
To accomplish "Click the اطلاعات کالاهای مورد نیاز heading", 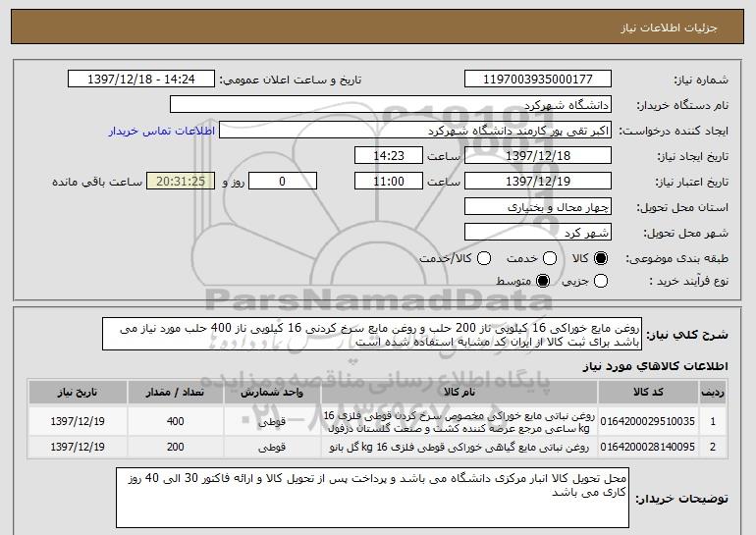I will click(655, 366).
